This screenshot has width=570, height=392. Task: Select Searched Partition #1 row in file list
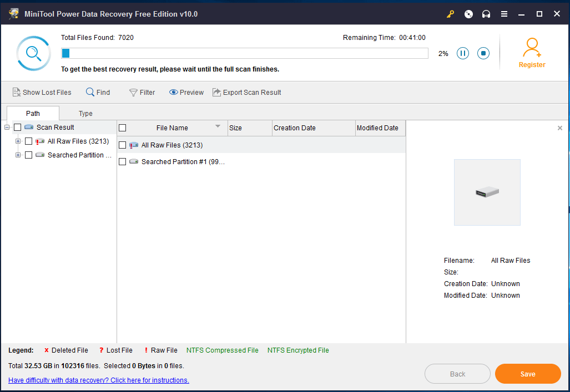pos(261,162)
